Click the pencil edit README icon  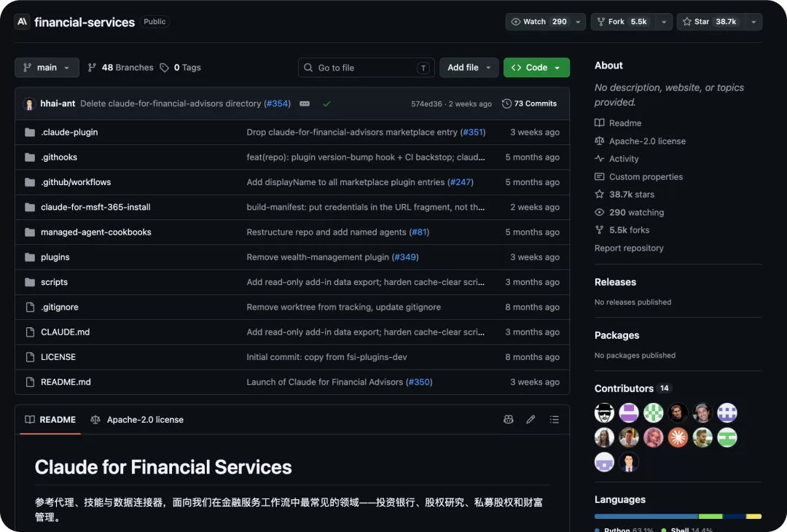pos(530,420)
